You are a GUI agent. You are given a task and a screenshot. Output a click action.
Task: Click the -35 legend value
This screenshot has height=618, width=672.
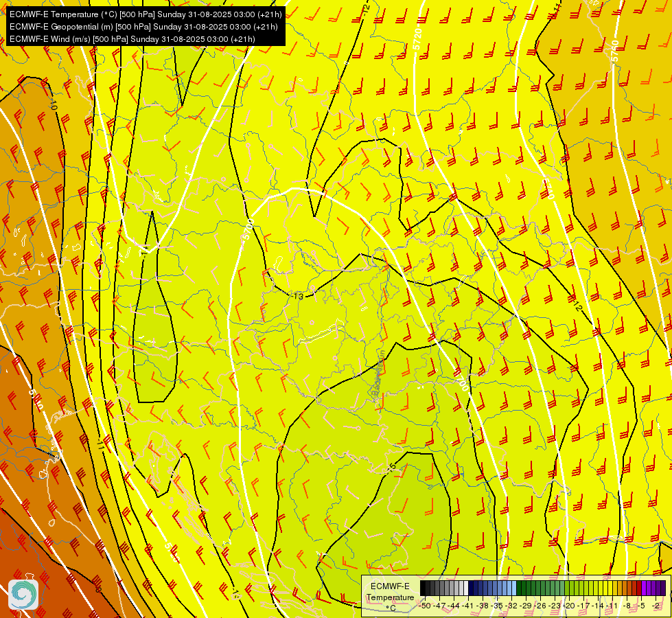(497, 606)
